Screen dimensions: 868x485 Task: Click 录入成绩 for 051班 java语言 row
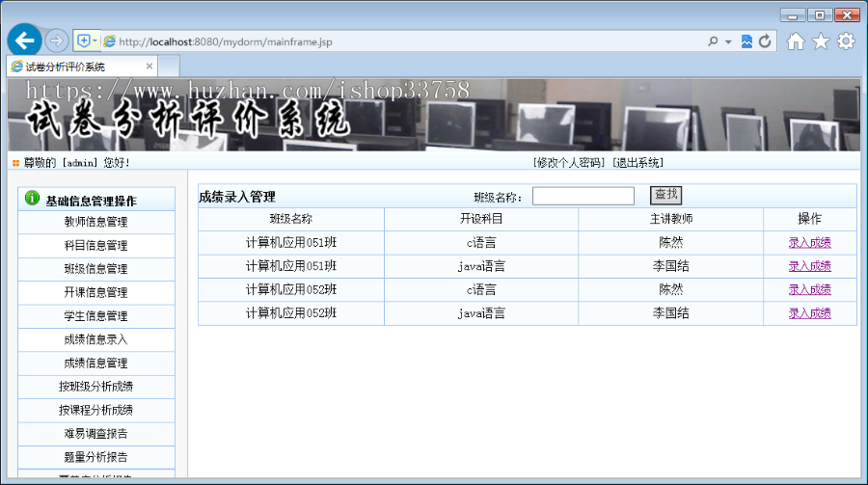(809, 266)
